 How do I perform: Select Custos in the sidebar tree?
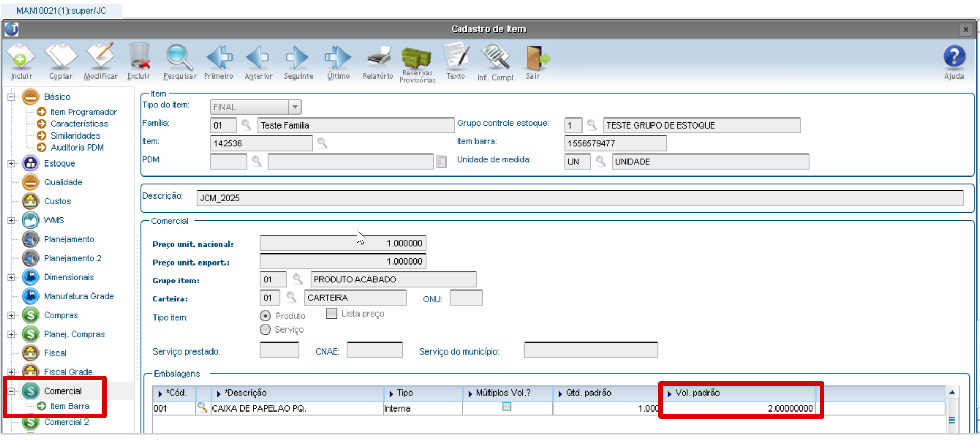tap(57, 201)
